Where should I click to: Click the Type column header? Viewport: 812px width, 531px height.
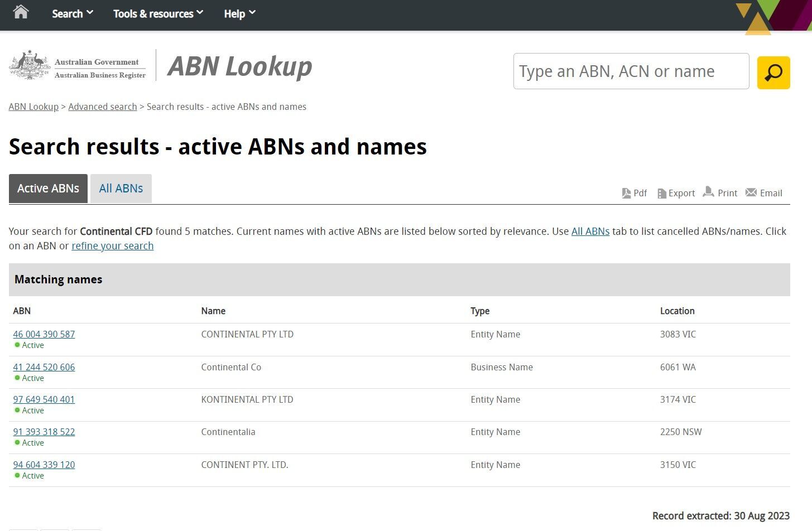[480, 311]
